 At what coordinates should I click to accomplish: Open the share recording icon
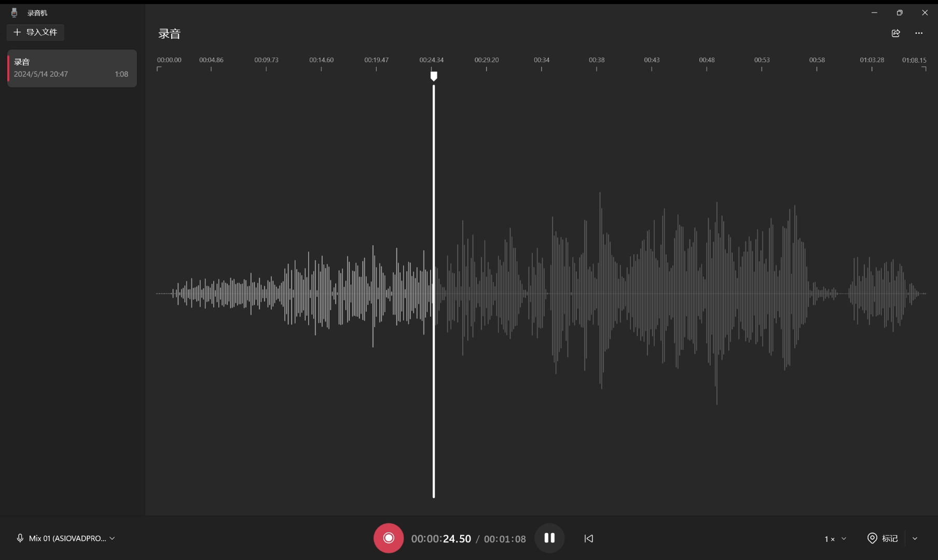(895, 33)
